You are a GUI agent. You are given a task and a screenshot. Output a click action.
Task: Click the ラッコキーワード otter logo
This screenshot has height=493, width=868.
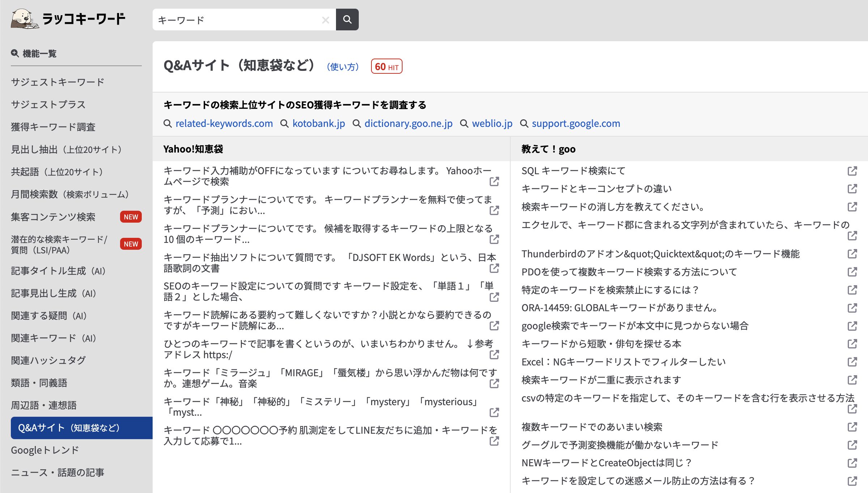click(x=68, y=19)
